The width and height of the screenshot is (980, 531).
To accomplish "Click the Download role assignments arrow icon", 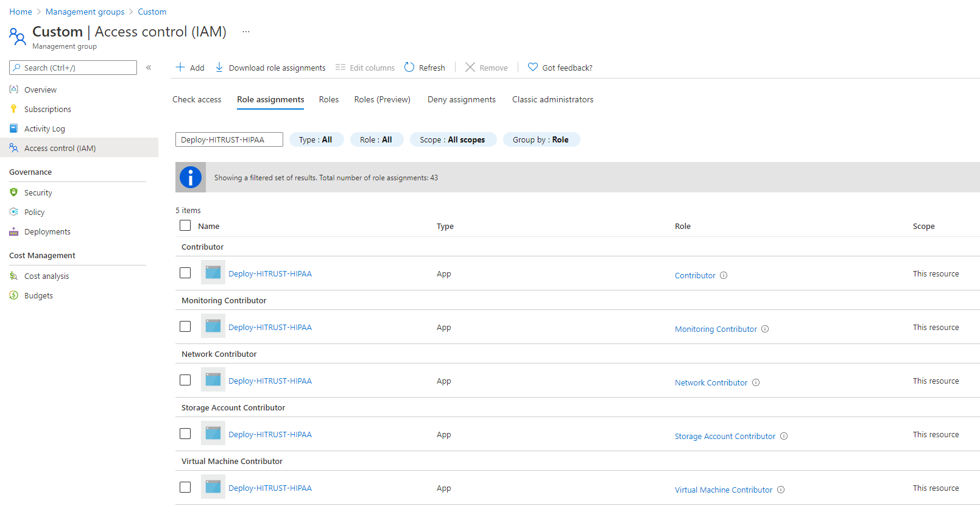I will pyautogui.click(x=219, y=67).
